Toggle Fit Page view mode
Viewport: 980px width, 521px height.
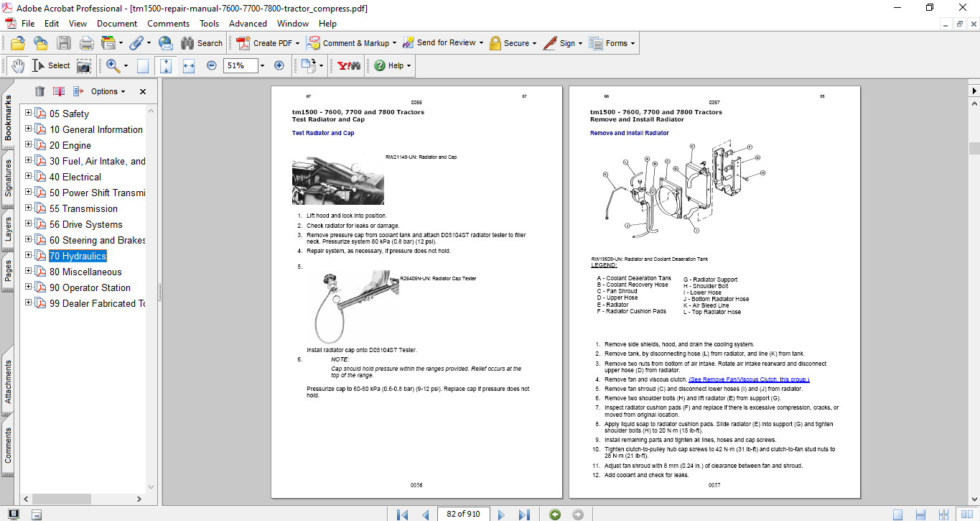click(x=166, y=65)
